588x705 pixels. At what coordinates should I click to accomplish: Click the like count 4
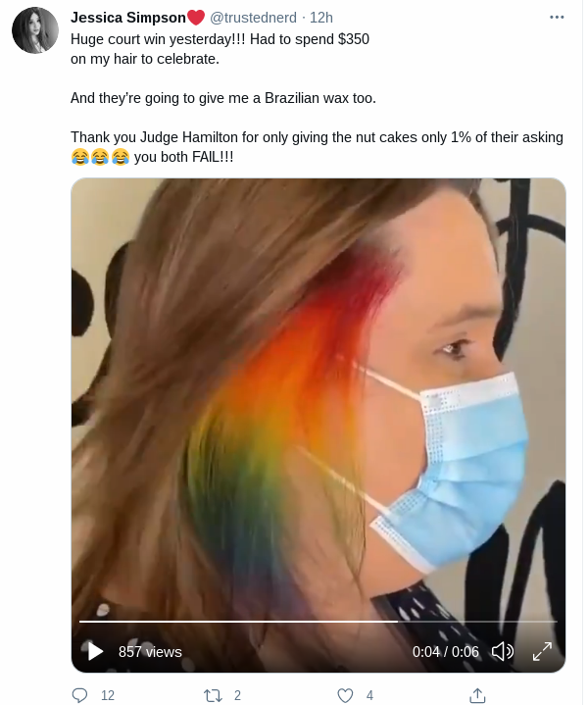(x=369, y=695)
